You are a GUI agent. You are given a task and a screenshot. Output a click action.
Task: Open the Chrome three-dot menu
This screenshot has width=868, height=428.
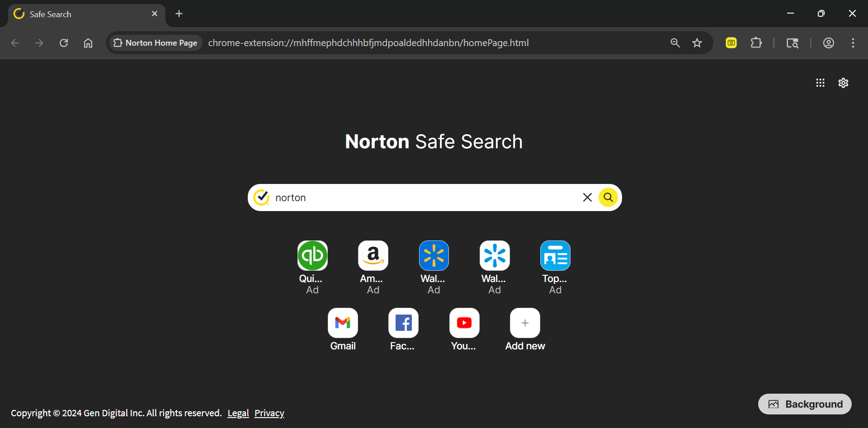(853, 43)
